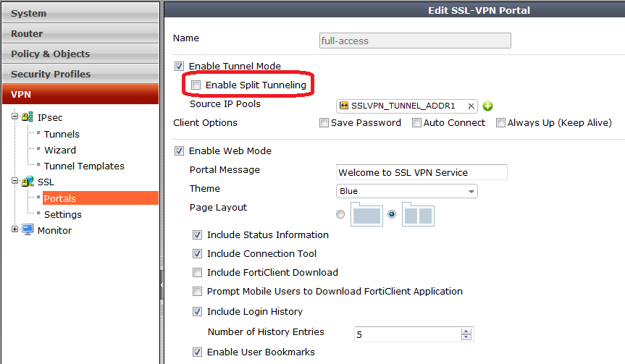Check Enable Split Tunneling
This screenshot has height=364, width=625.
coord(196,85)
